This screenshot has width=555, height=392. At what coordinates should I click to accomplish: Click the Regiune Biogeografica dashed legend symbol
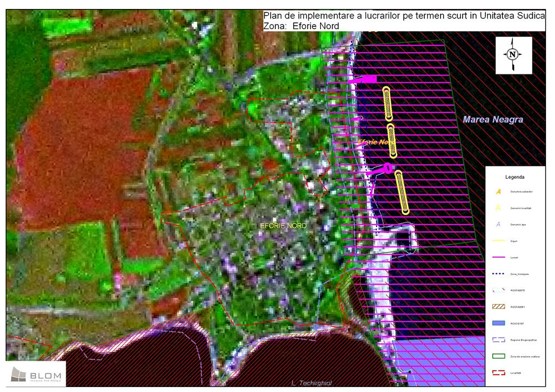498,339
